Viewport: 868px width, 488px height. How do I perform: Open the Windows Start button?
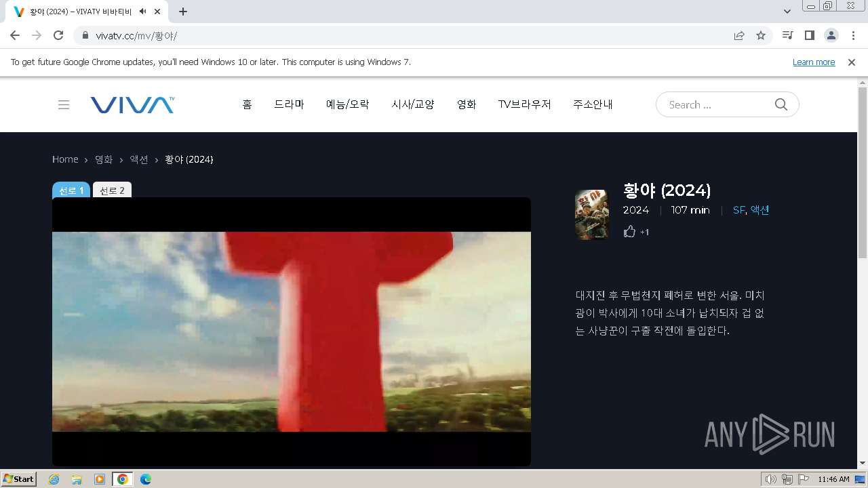point(18,479)
